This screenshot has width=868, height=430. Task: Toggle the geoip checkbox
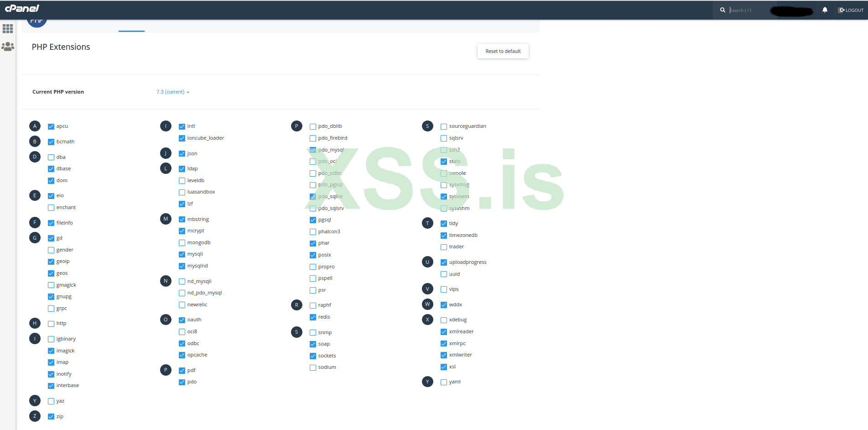(x=51, y=262)
